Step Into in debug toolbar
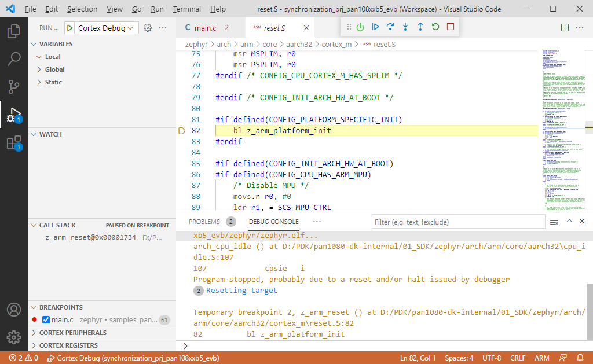Viewport: 593px width, 364px height. [405, 27]
